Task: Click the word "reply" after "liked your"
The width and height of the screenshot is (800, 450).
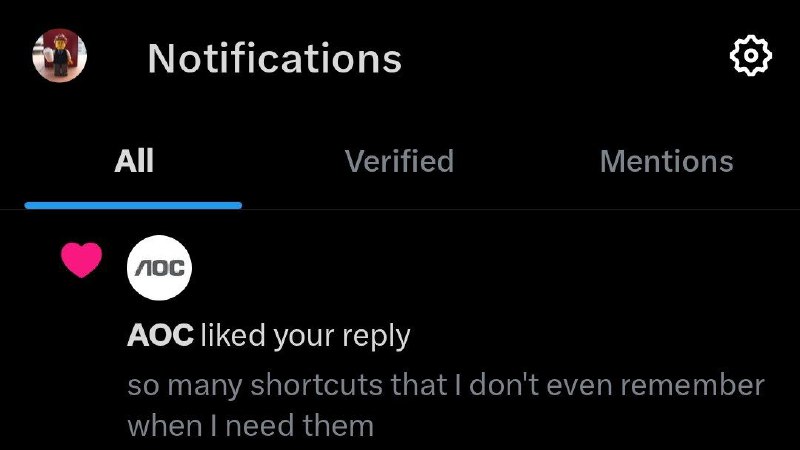Action: click(377, 337)
